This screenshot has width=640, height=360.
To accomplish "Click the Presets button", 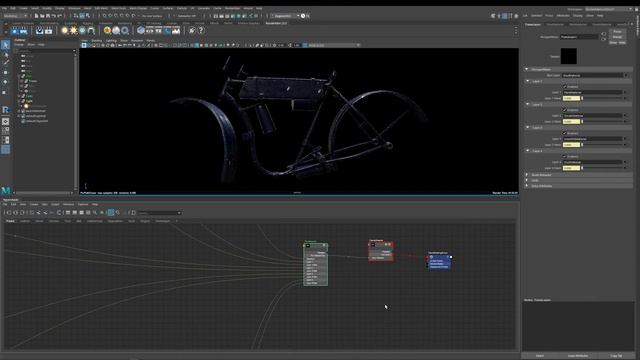I will (x=617, y=37).
